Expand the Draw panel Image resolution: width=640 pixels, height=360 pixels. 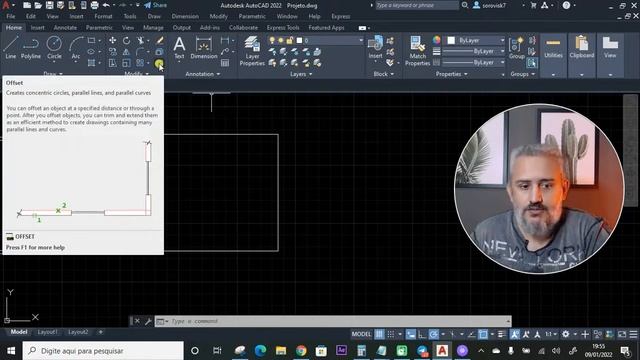53,74
